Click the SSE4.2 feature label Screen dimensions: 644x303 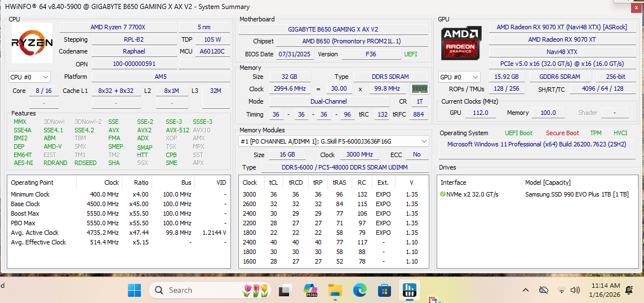84,130
